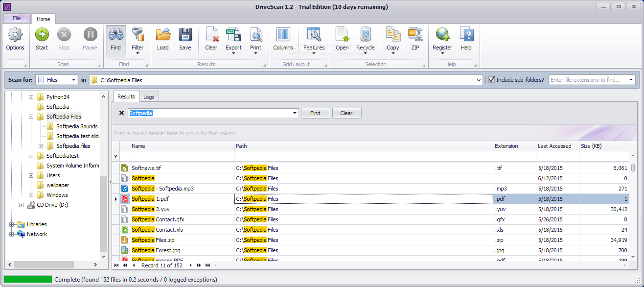644x287 pixels.
Task: Expand the CD Drive (D:) node
Action: (x=21, y=205)
